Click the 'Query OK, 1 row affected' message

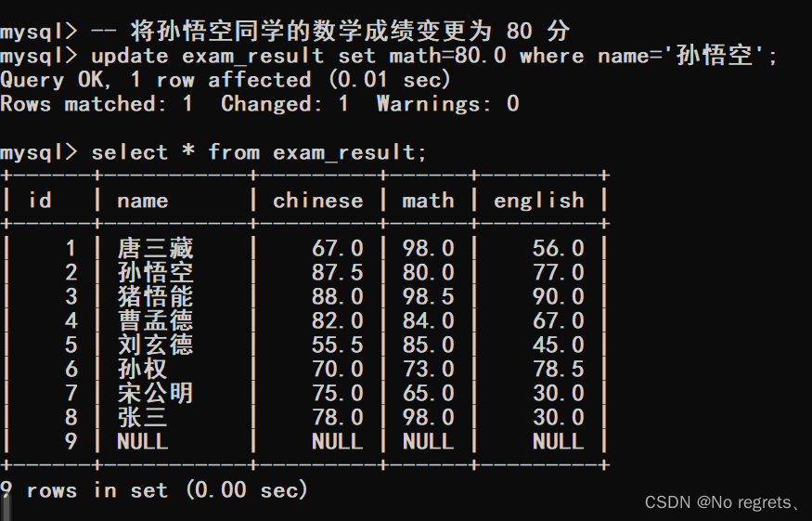pos(226,80)
